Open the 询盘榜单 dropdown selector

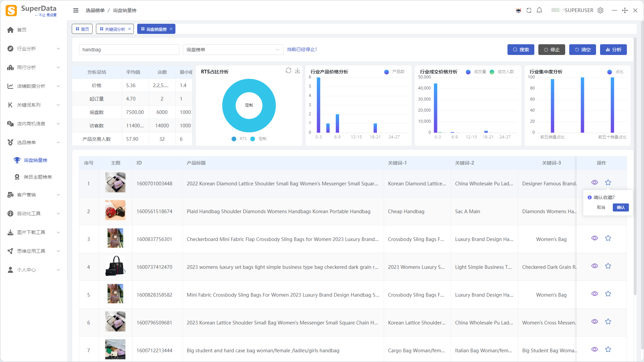click(233, 50)
